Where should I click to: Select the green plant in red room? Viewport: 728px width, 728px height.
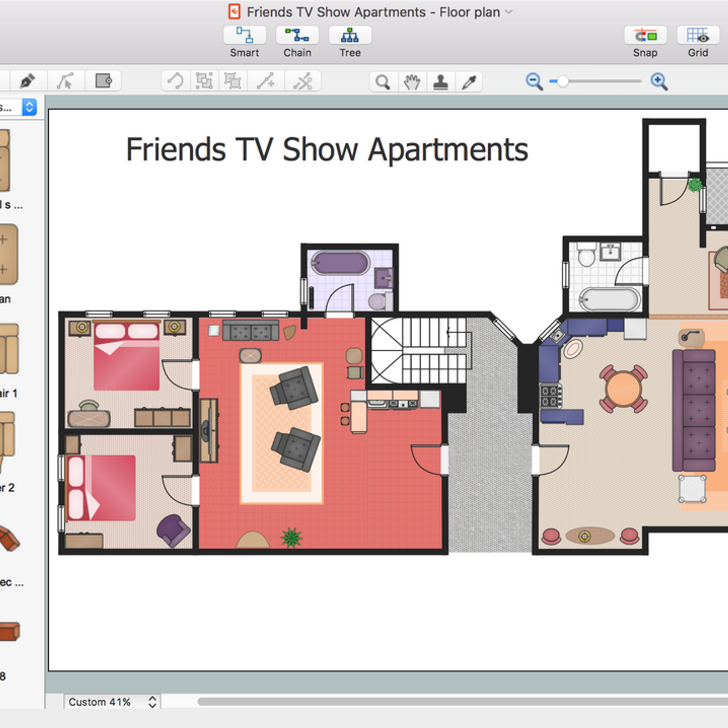click(291, 537)
